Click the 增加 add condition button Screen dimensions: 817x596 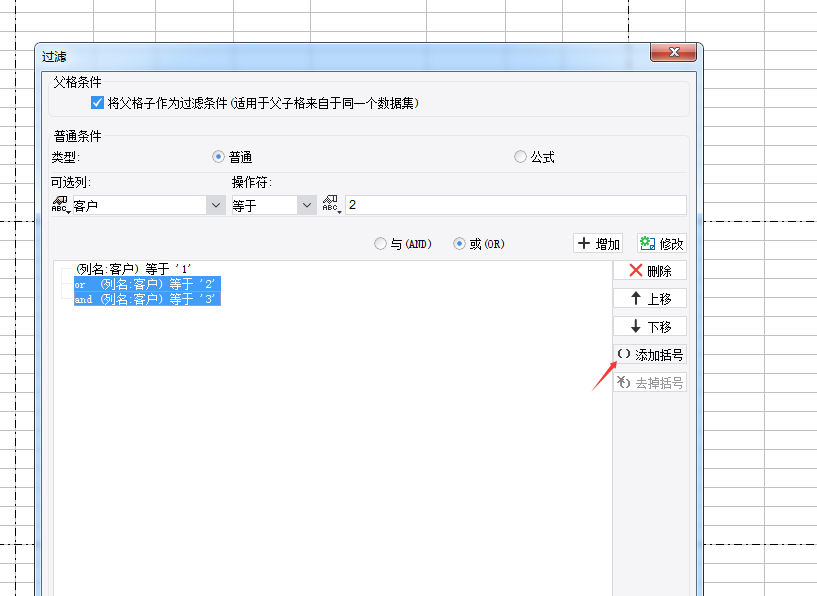[x=598, y=243]
